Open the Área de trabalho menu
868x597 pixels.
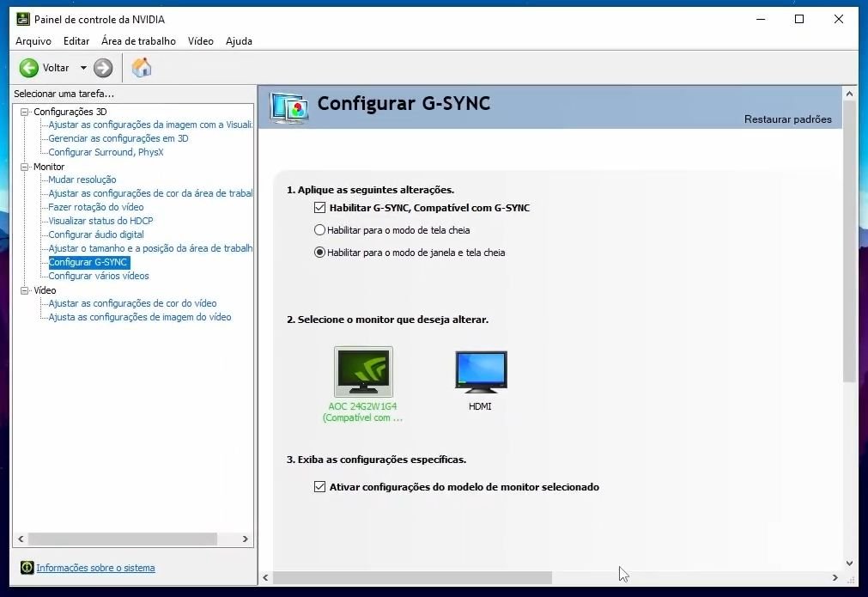[x=138, y=41]
